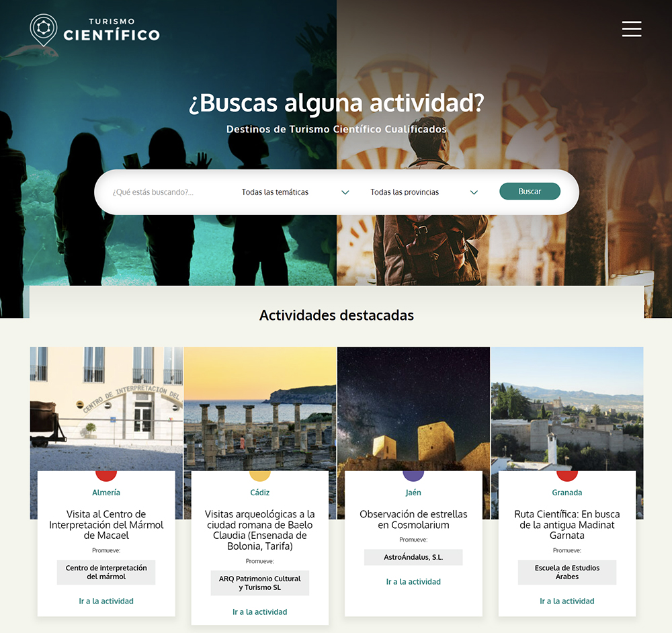Click the Turismo Científico logo pin icon

43,30
